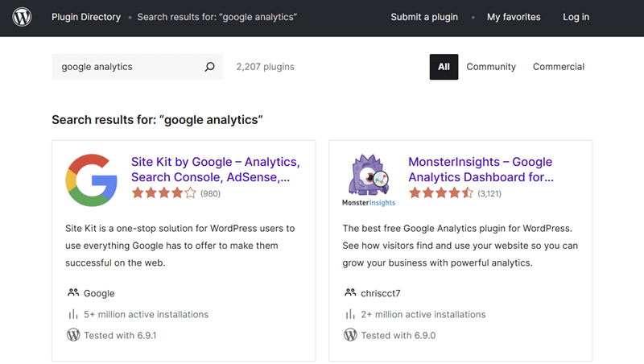
Task: Click bar chart icon by 2+ million installations
Action: (350, 314)
